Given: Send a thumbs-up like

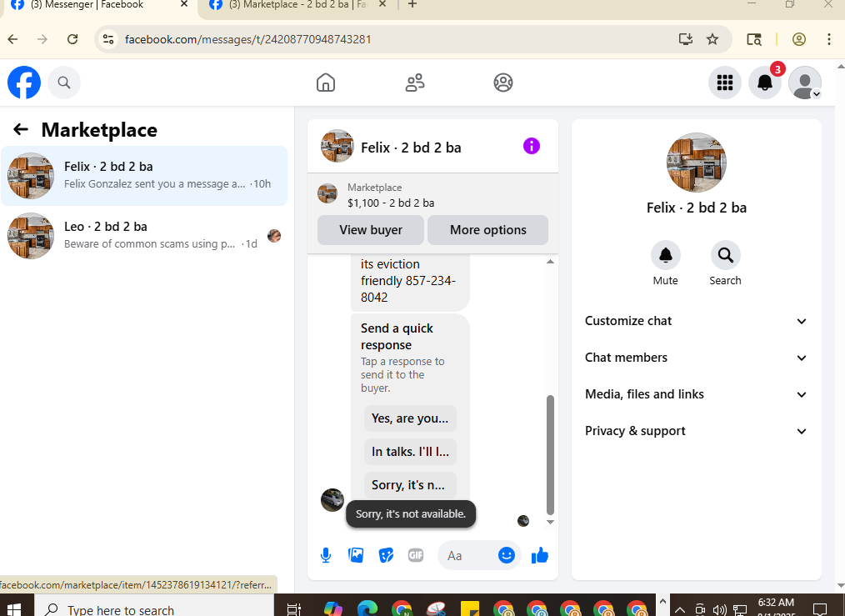Looking at the screenshot, I should tap(539, 555).
